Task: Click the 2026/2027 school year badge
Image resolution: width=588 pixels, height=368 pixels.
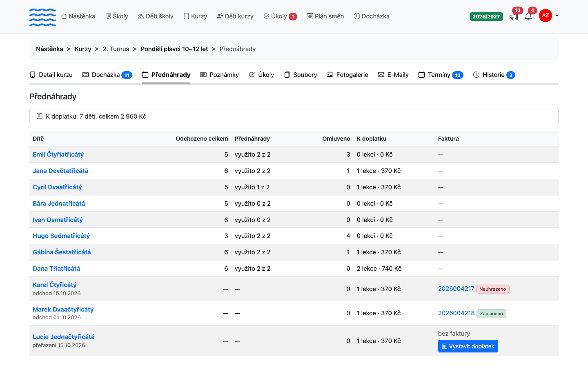Action: 486,16
